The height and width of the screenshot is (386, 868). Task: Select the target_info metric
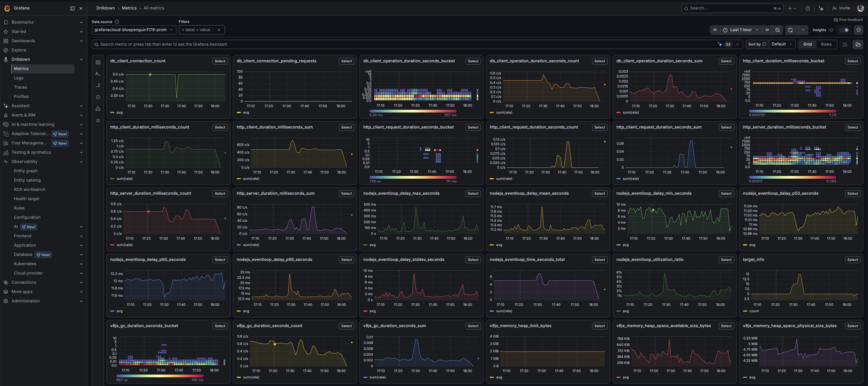(x=852, y=260)
